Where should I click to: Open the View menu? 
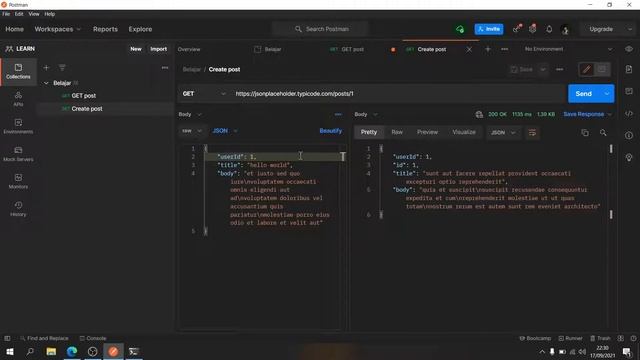click(x=34, y=14)
